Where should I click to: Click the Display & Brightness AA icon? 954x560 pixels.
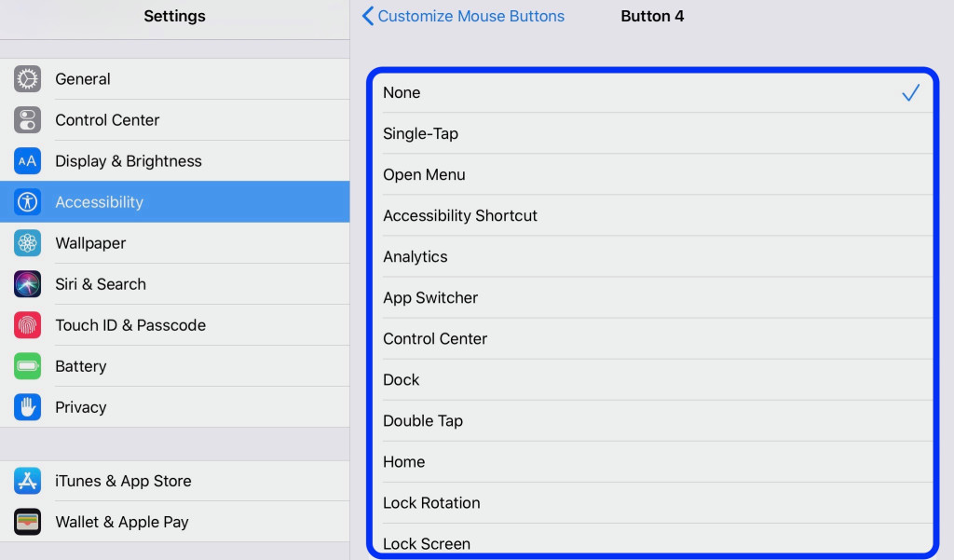(x=28, y=161)
